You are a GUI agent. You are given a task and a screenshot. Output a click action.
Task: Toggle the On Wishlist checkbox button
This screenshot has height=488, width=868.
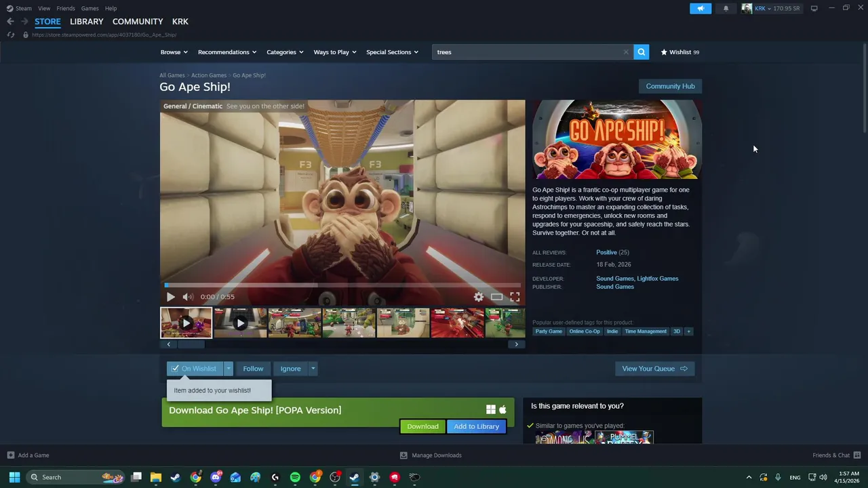195,369
